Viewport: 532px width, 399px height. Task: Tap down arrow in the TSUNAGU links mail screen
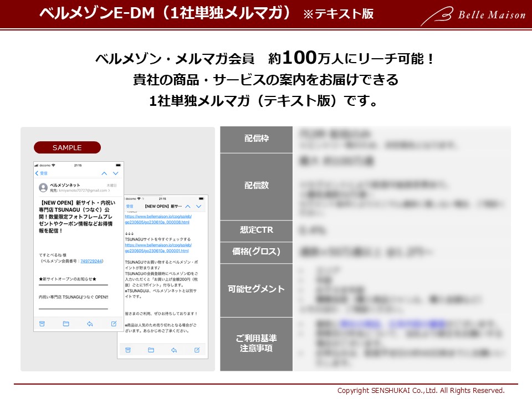[199, 206]
